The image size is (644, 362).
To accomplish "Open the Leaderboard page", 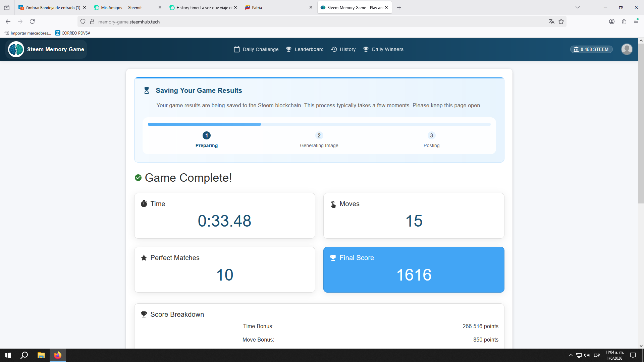I will 305,49.
